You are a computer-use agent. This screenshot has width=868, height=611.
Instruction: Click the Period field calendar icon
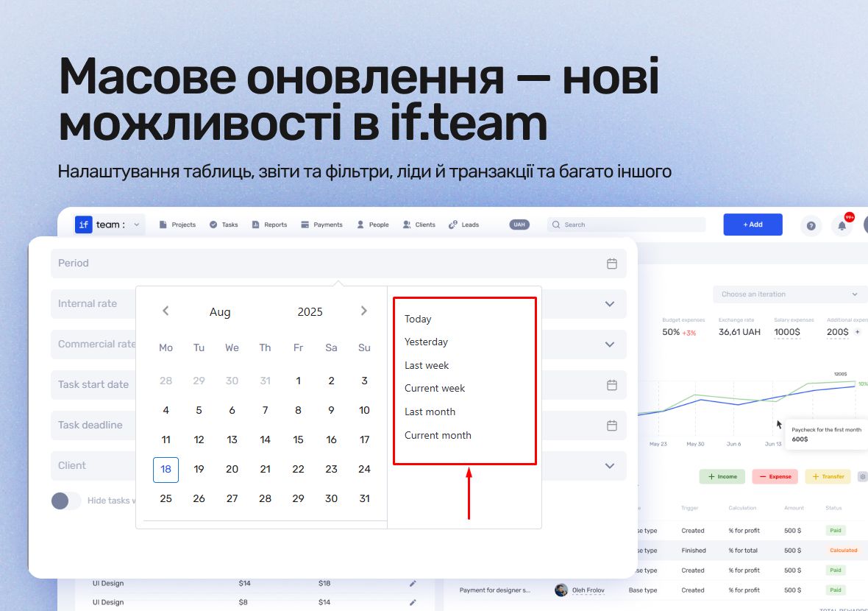tap(612, 264)
